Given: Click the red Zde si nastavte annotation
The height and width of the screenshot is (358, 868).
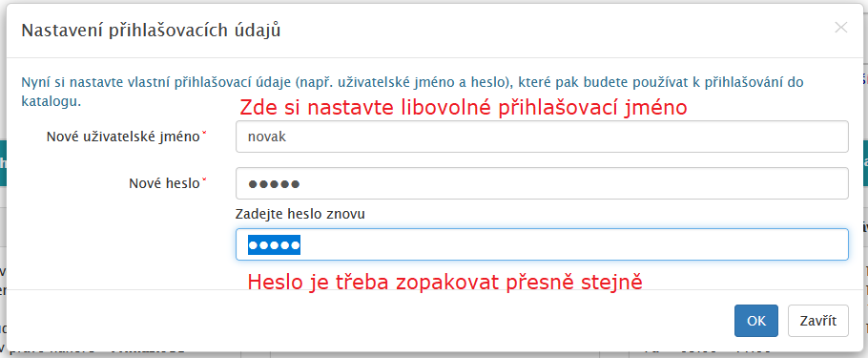Looking at the screenshot, I should click(x=463, y=107).
